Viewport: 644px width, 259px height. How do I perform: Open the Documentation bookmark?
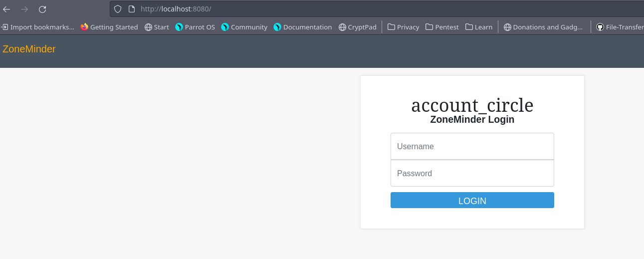302,27
